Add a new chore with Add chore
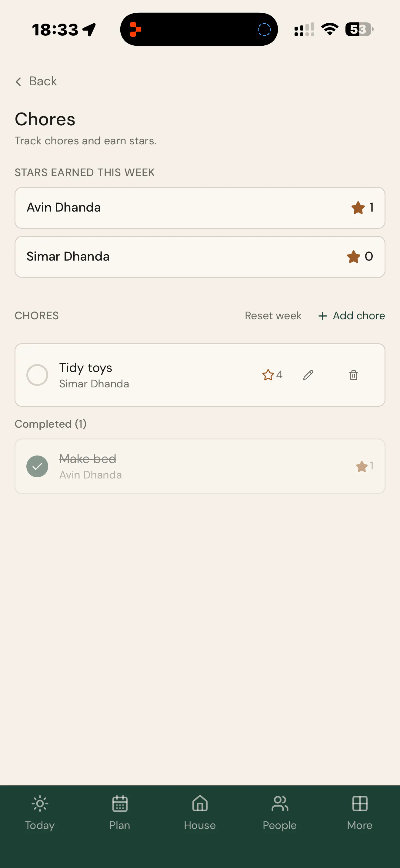400x868 pixels. coord(351,316)
